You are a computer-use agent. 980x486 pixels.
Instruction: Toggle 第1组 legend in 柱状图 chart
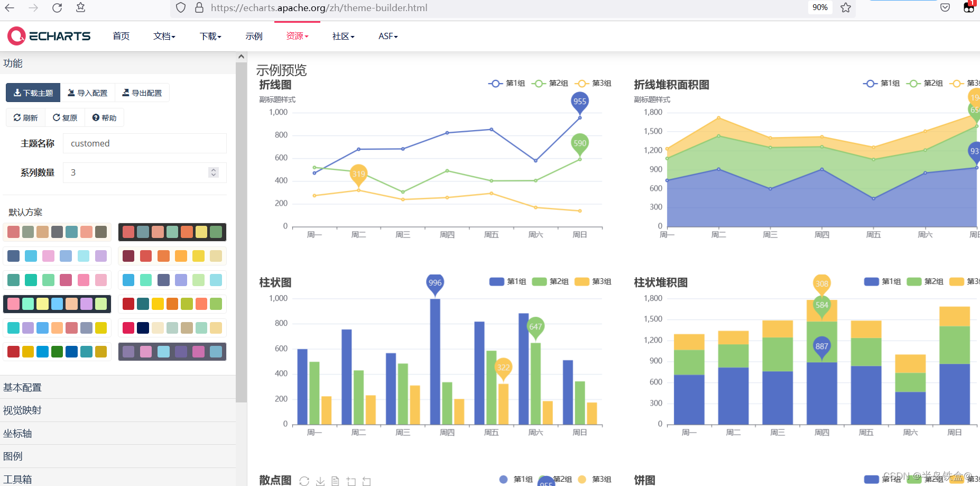(507, 282)
